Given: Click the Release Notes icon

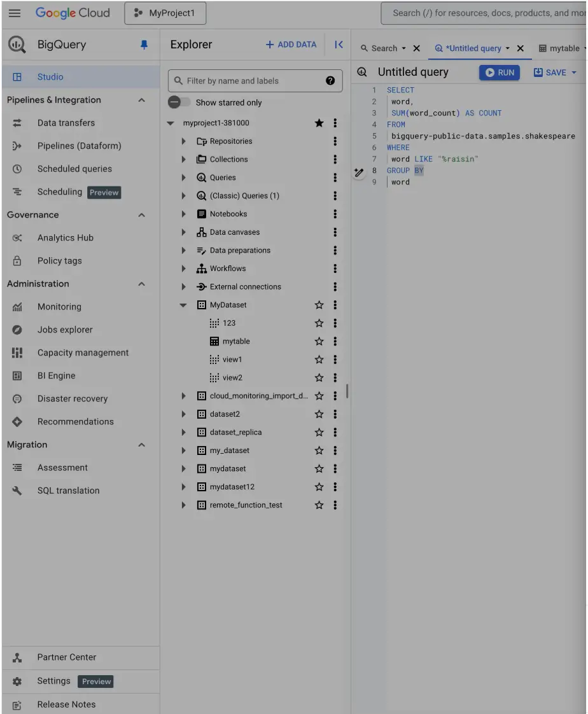Looking at the screenshot, I should click(x=17, y=705).
